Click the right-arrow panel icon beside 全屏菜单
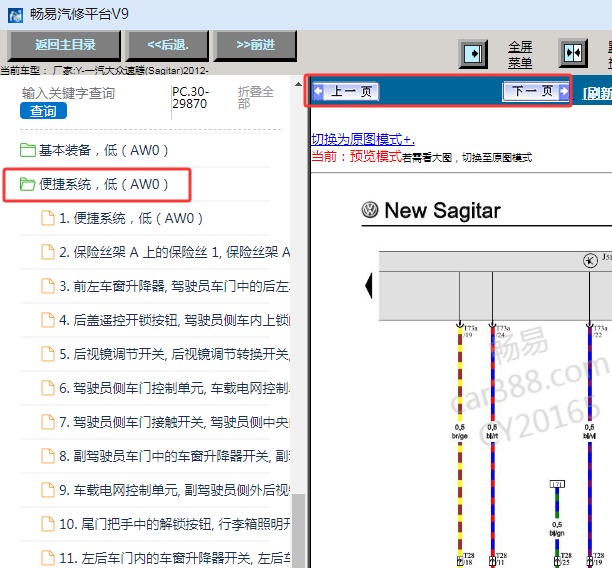Viewport: 612px width, 568px height. (x=473, y=53)
